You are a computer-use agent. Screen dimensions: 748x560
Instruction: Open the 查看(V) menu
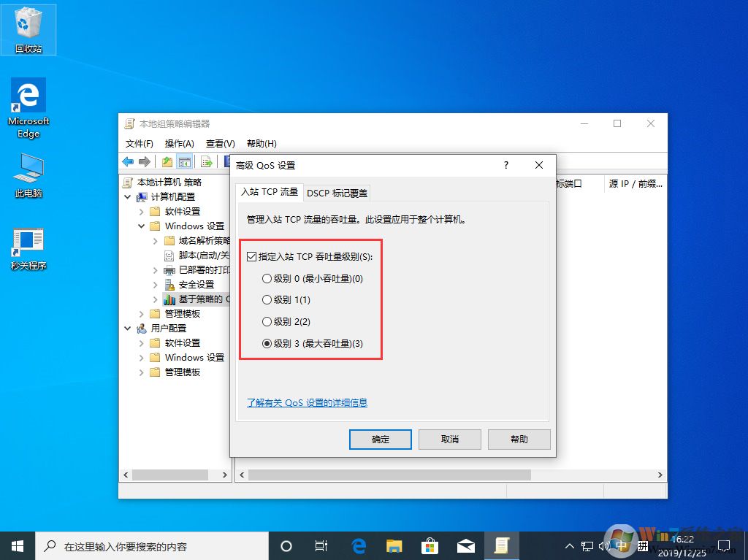tap(219, 143)
